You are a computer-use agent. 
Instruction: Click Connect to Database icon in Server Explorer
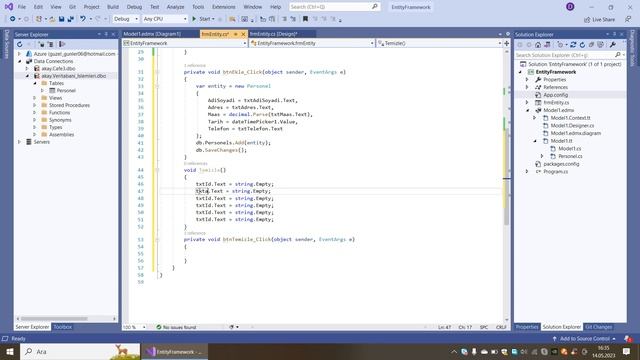41,44
